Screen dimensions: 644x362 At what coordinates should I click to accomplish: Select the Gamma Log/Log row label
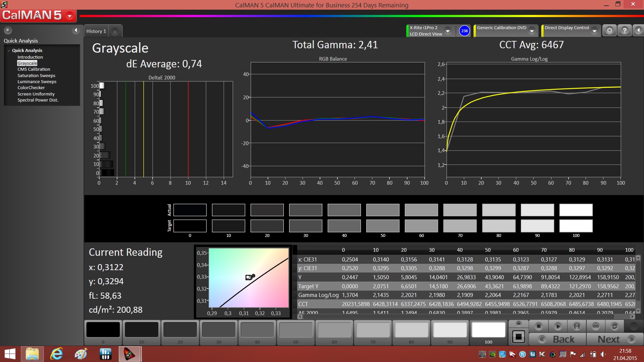tap(318, 295)
